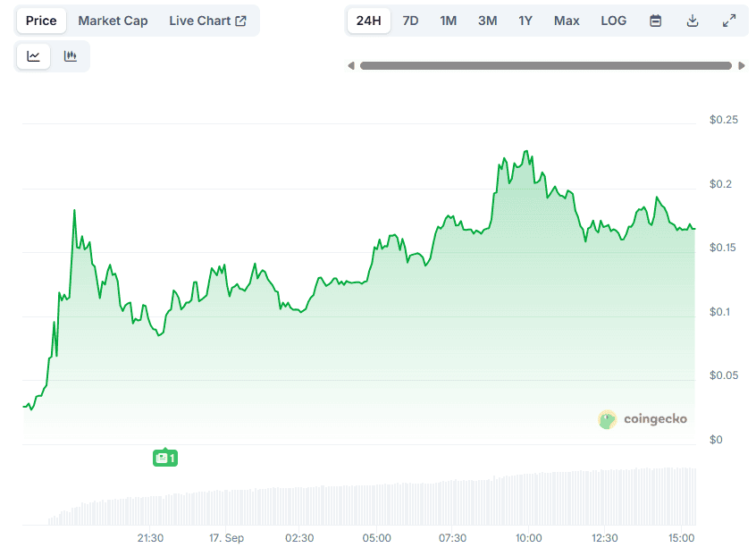Expand chart to fullscreen
The height and width of the screenshot is (556, 756).
coord(729,21)
